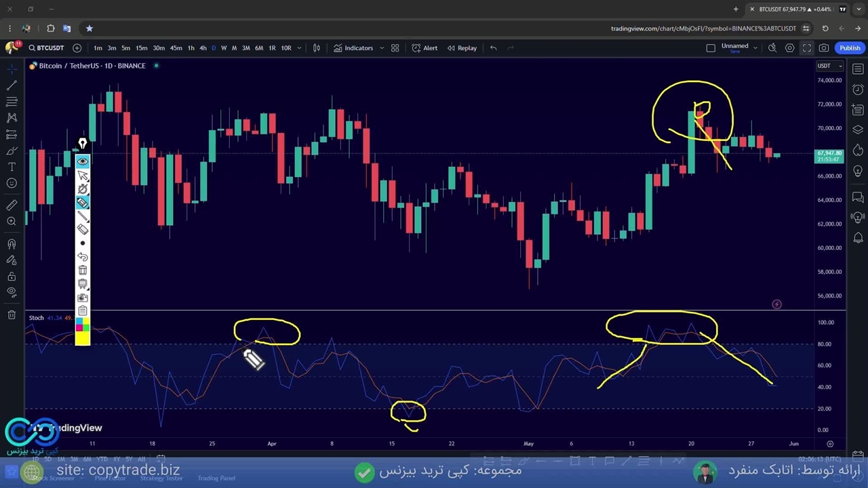Take a chart snapshot with camera icon
The image size is (868, 488).
tap(823, 48)
